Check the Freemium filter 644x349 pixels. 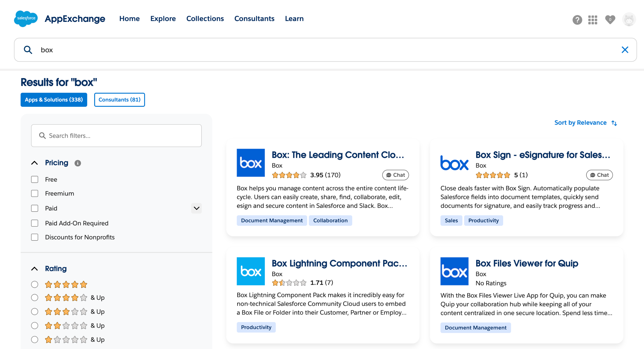click(x=35, y=193)
